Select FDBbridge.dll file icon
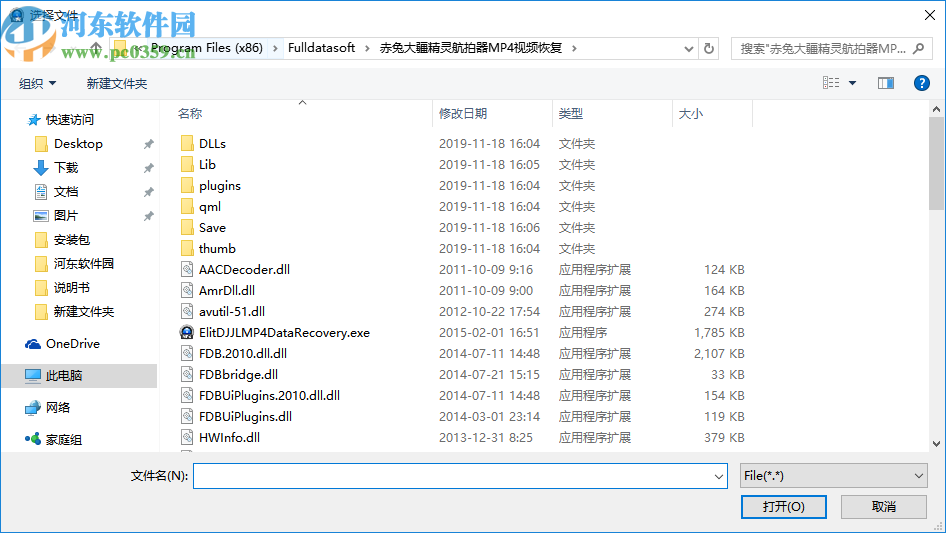The width and height of the screenshot is (946, 533). coord(187,375)
